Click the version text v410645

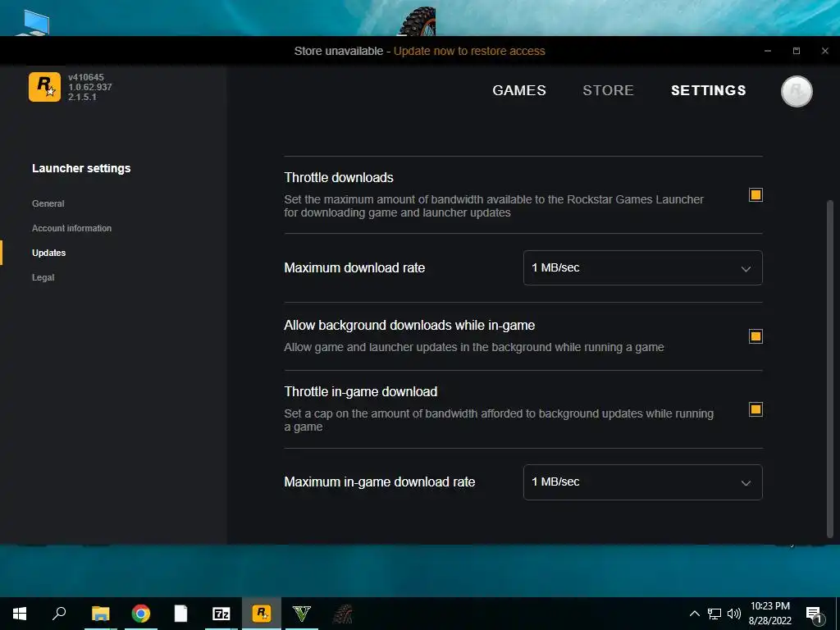tap(85, 77)
